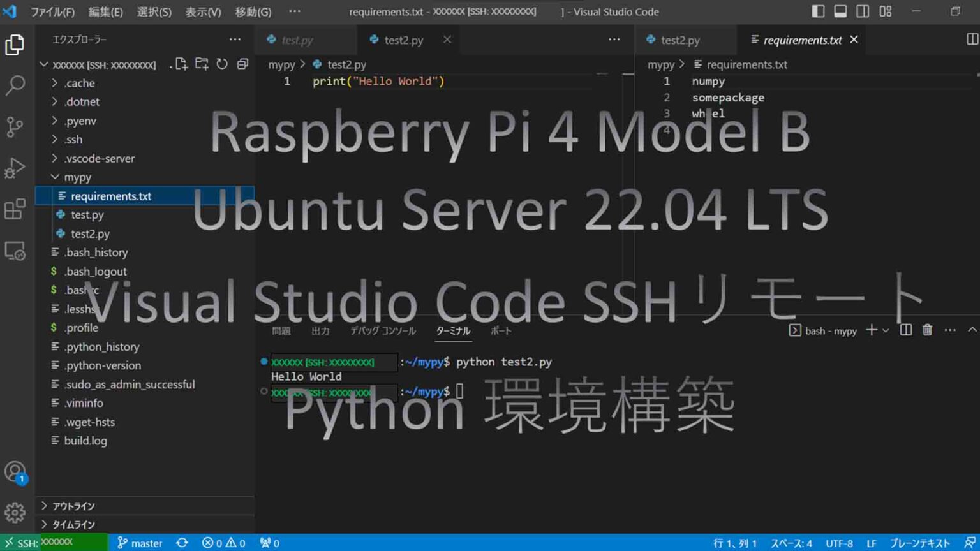Open the Run and Debug view
The width and height of the screenshot is (980, 551).
pyautogui.click(x=15, y=168)
